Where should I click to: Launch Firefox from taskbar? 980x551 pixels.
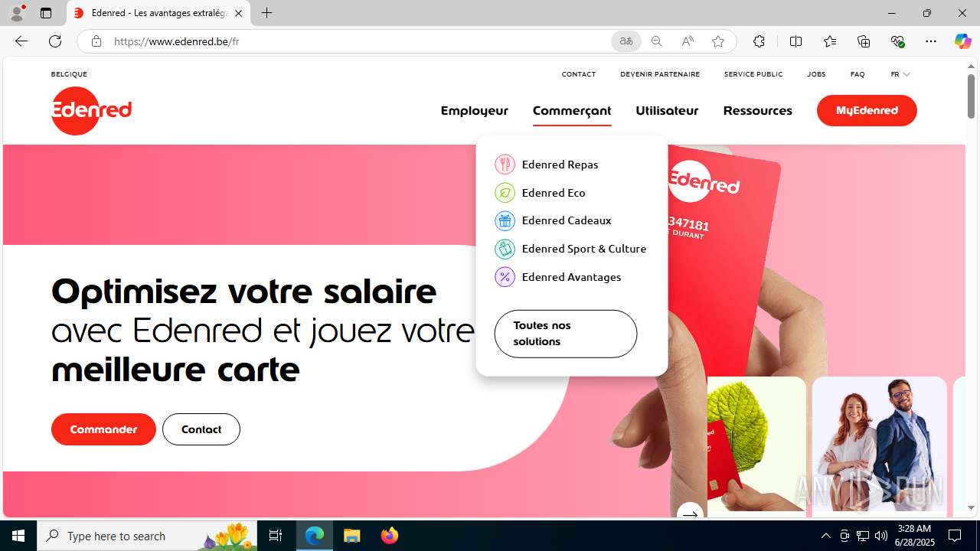click(x=390, y=536)
